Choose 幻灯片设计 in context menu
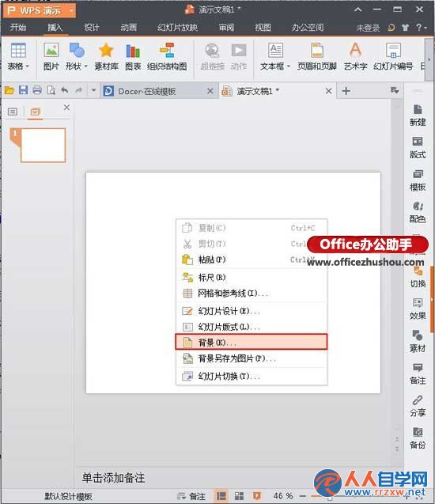Screen dimensions: 435x504 pos(252,311)
